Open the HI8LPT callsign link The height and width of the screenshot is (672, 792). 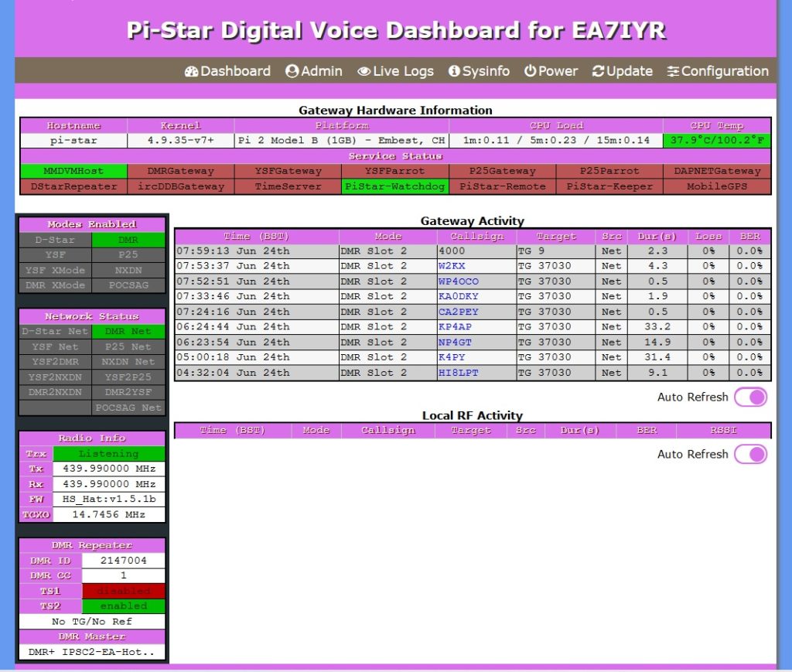(458, 373)
